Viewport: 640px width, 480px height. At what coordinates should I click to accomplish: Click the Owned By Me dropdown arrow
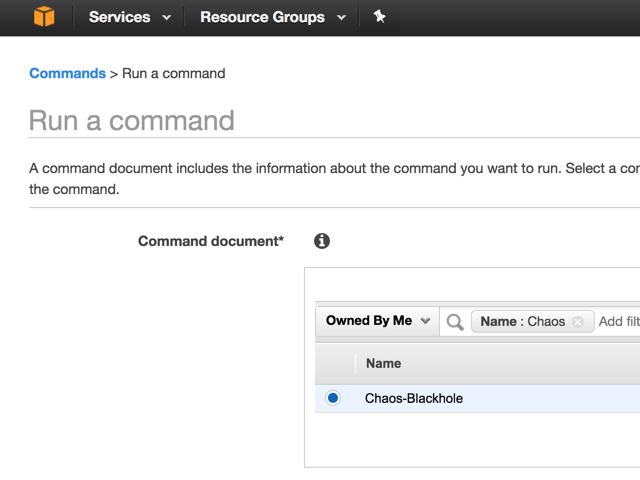point(425,322)
